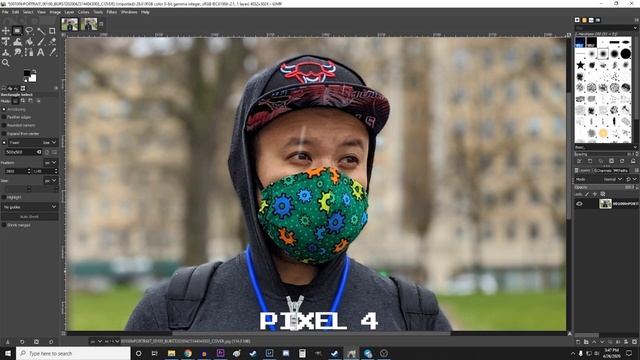The image size is (640, 360).
Task: Select the Zoom magnifier tool
Action: [6, 63]
